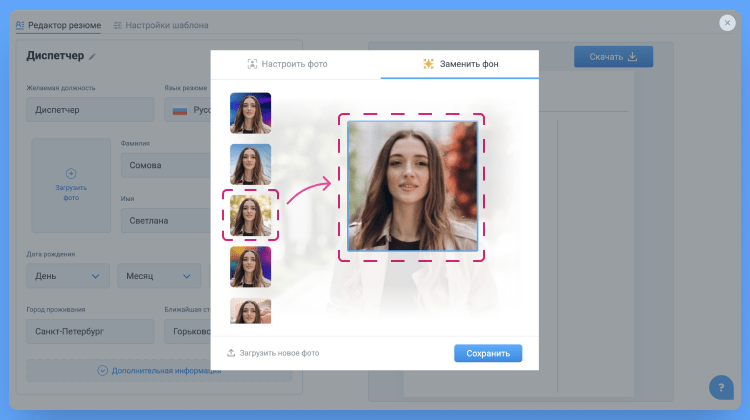Click the upload icon beside Загрузить новое фото
Screen dimensions: 750x420
[x=231, y=353]
